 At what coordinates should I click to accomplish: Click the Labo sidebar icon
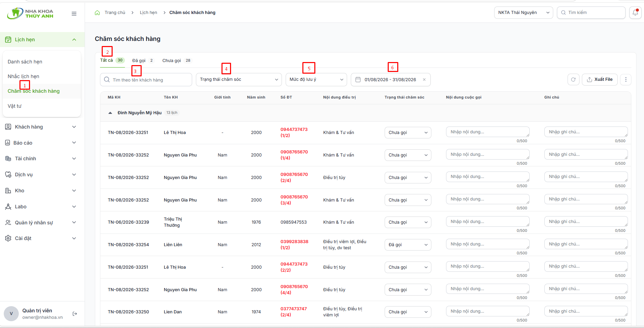coord(8,207)
